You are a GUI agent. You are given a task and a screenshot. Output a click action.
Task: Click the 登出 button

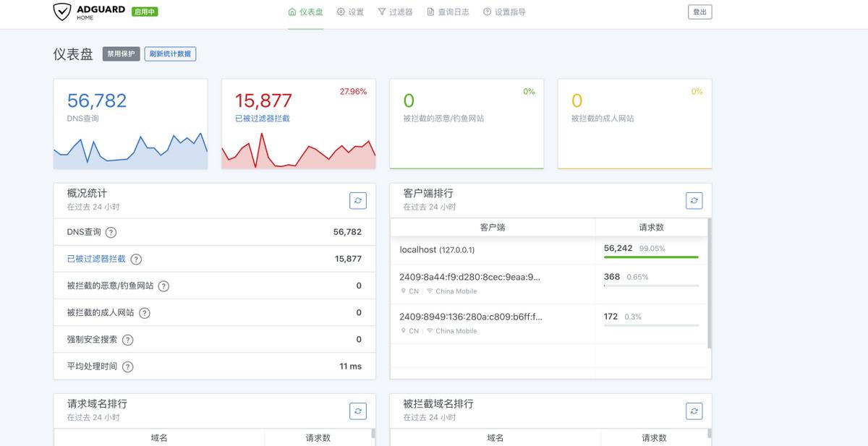click(699, 12)
